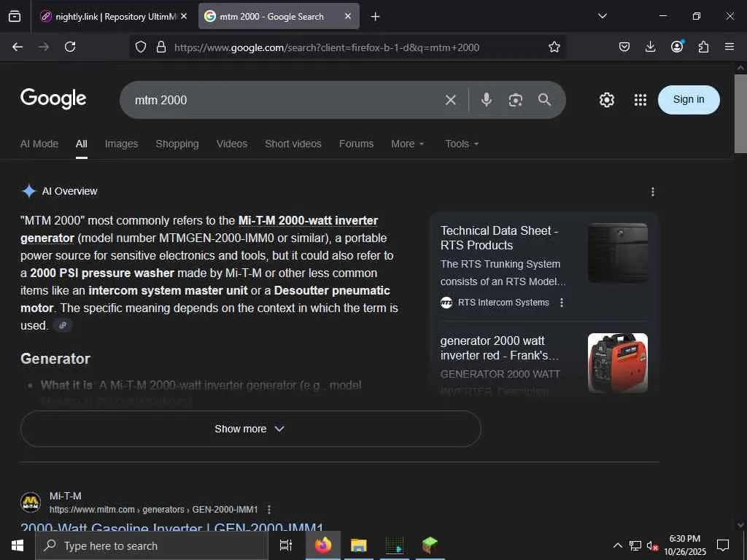This screenshot has width=747, height=560.
Task: Open RTS black device thumbnail
Action: tap(617, 253)
